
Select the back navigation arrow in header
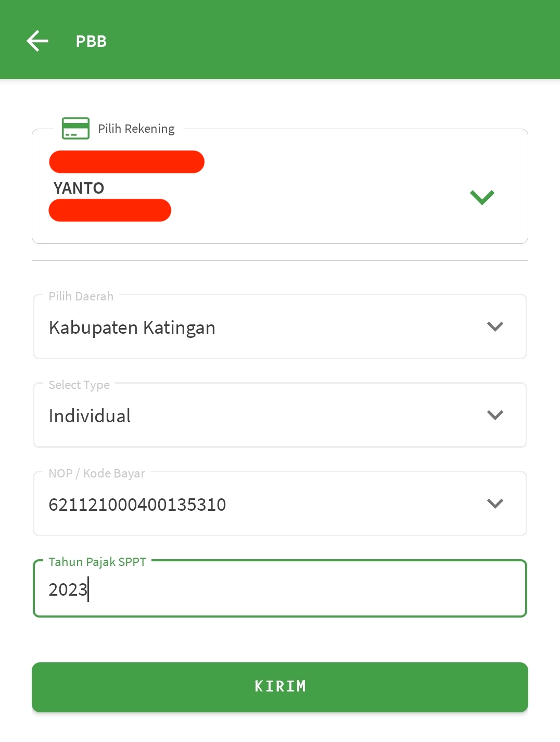coord(37,40)
